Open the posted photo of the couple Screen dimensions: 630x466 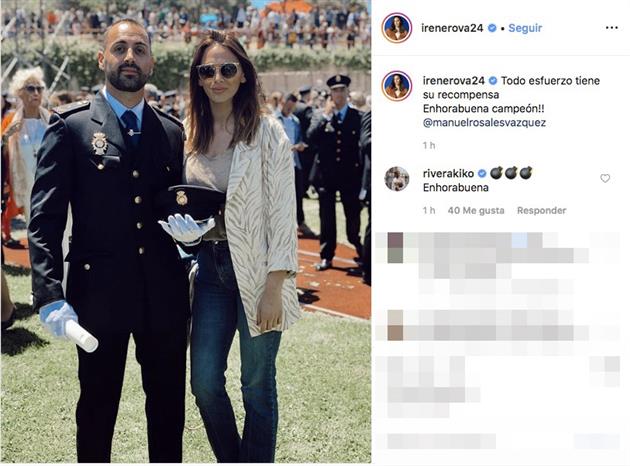(186, 232)
